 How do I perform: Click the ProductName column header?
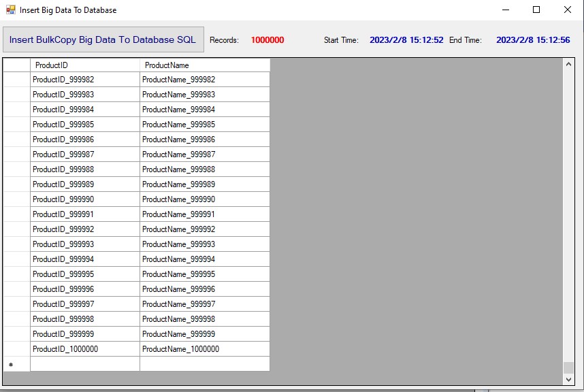click(205, 65)
